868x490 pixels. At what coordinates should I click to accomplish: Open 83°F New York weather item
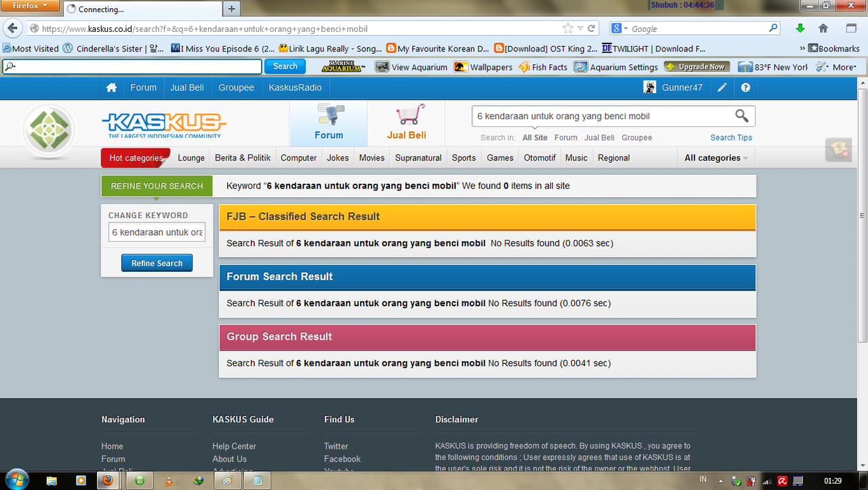click(x=773, y=67)
